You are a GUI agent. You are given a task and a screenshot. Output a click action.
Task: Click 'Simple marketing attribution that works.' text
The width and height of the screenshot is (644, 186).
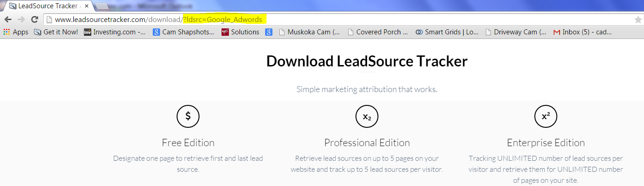point(367,89)
